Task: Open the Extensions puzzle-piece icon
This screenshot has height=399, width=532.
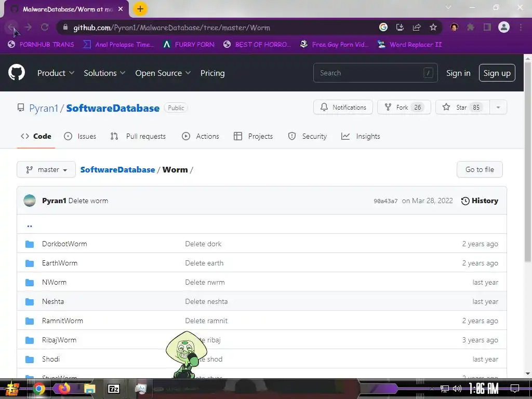Action: (x=471, y=27)
